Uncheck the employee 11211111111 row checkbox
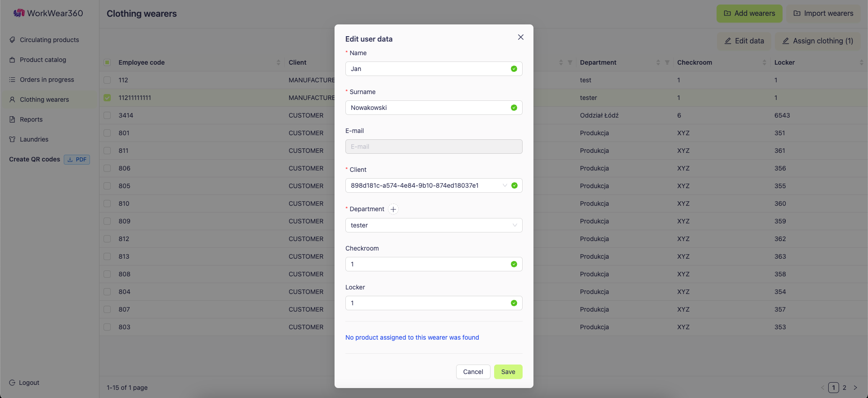This screenshot has width=868, height=398. pyautogui.click(x=107, y=98)
